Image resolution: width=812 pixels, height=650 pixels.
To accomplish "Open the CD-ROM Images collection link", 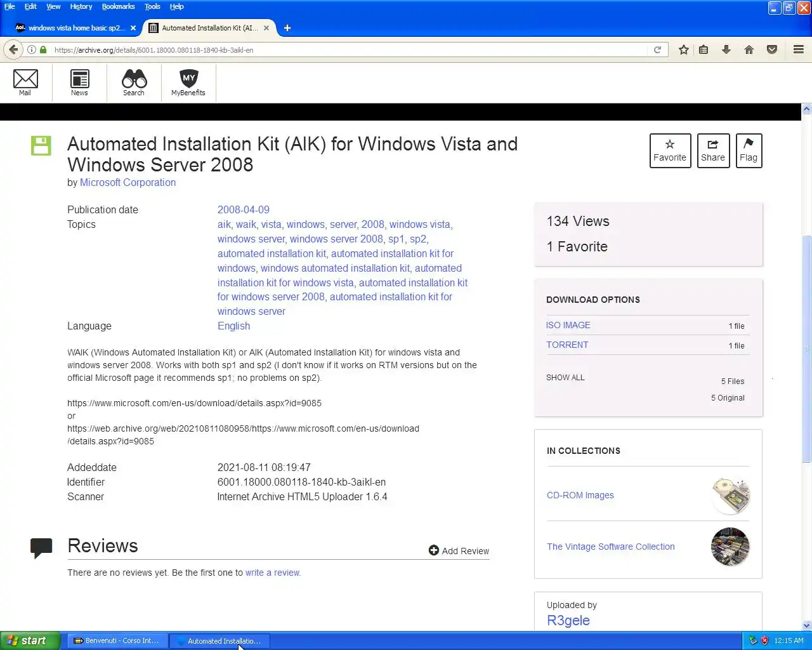I will [x=580, y=495].
